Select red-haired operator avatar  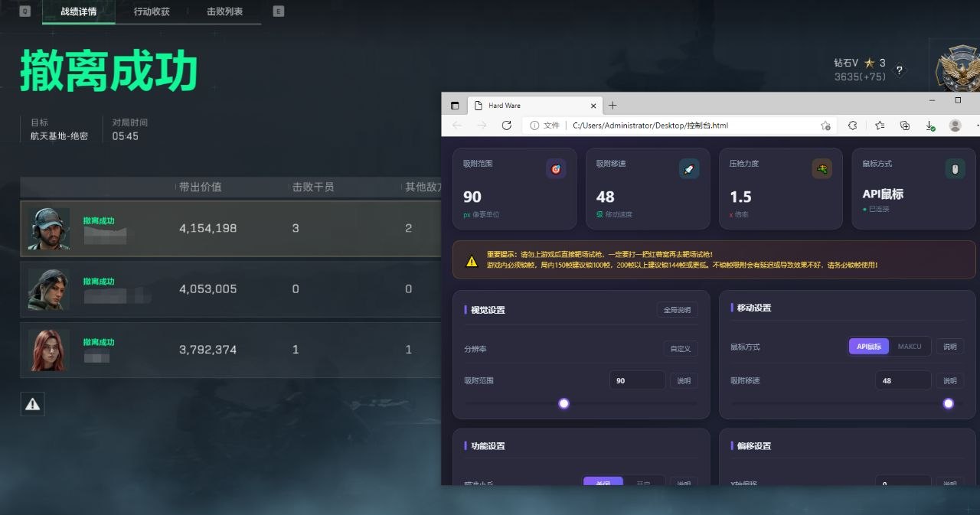(49, 350)
